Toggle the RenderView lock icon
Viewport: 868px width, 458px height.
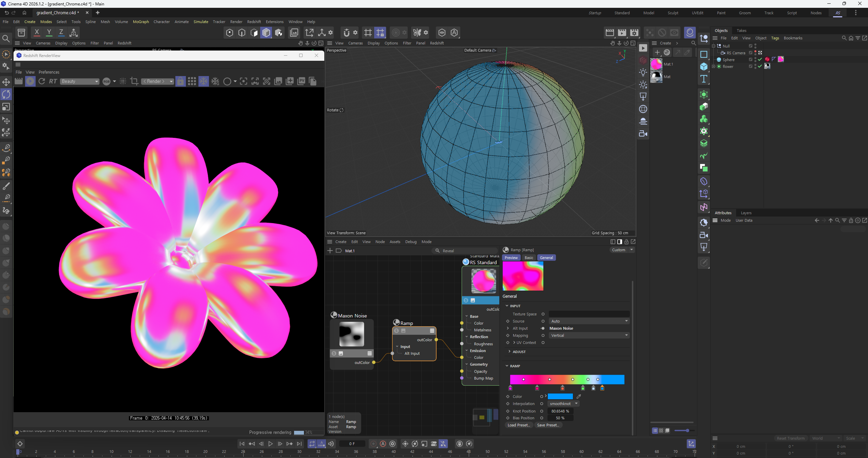(x=180, y=81)
